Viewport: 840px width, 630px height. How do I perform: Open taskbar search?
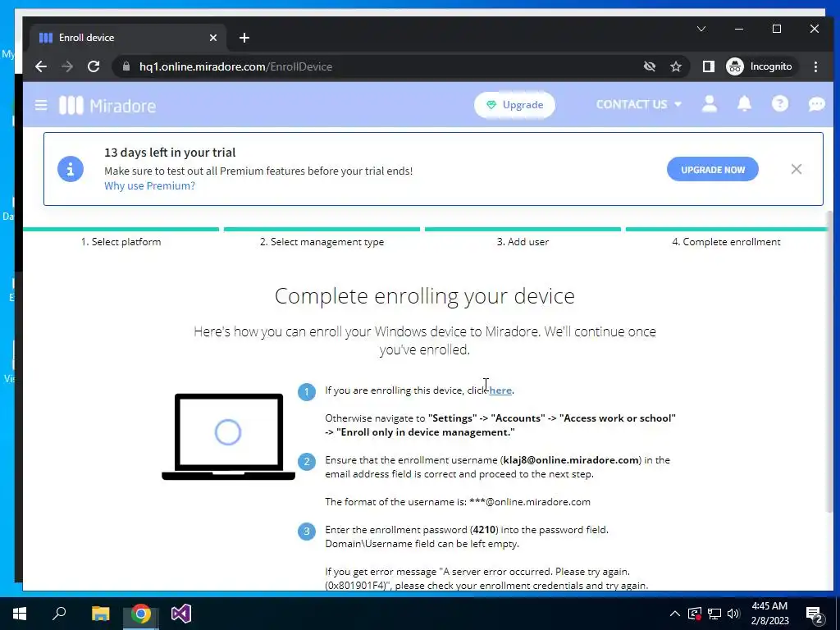tap(59, 614)
